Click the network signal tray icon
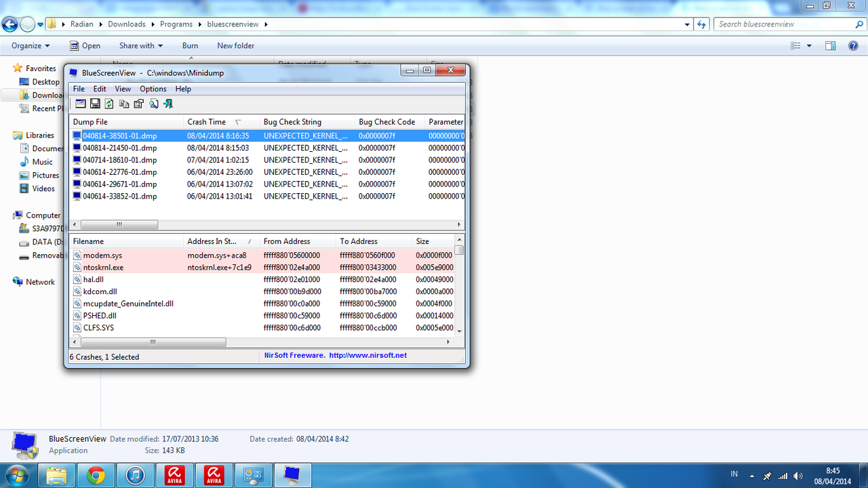 tap(783, 476)
